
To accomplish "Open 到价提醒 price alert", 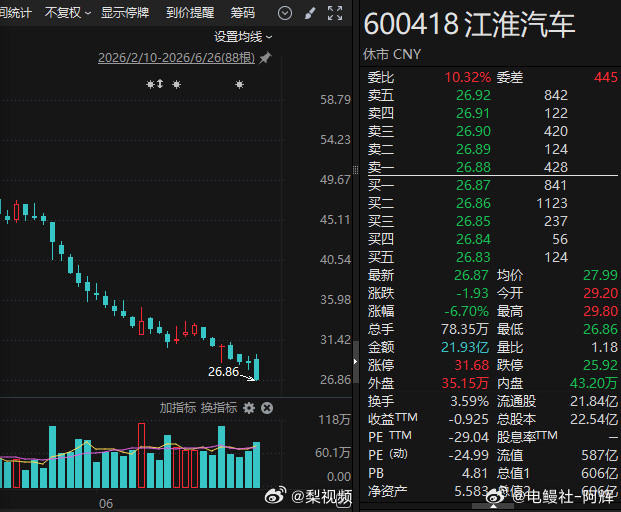I will coord(190,13).
